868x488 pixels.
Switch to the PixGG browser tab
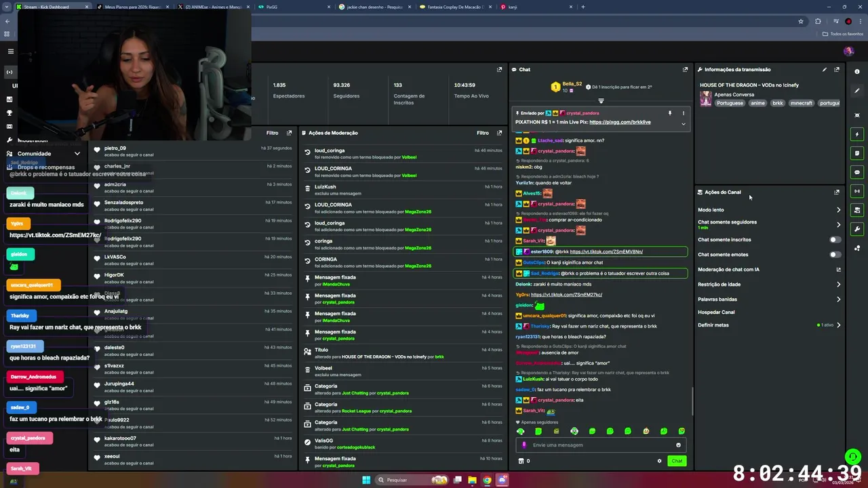(294, 7)
